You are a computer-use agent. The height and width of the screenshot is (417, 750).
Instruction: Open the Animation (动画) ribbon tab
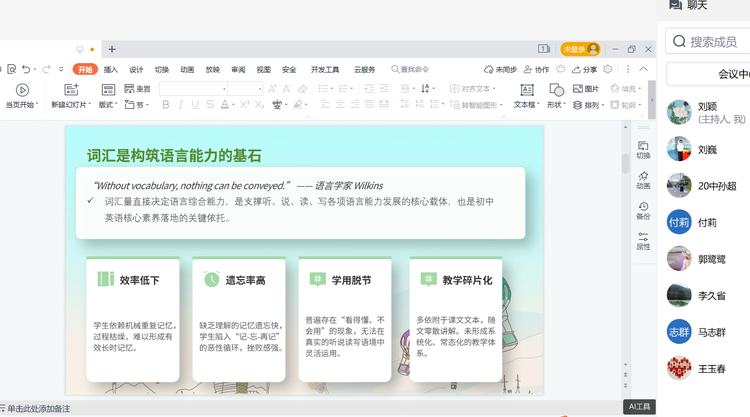click(x=187, y=69)
